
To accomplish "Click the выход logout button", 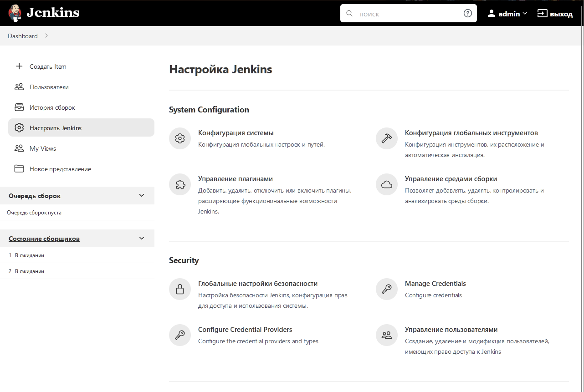I will point(555,13).
